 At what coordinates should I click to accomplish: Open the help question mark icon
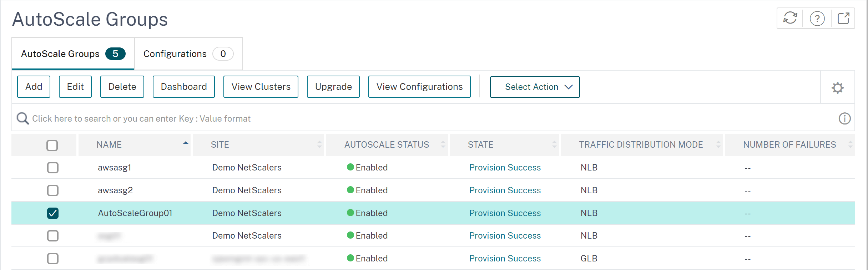(817, 18)
